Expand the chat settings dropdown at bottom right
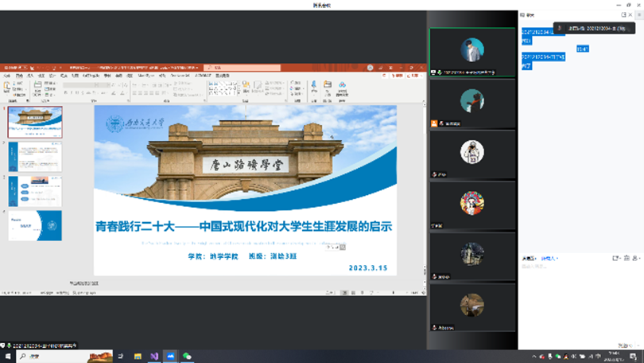The height and width of the screenshot is (363, 644). 637,259
